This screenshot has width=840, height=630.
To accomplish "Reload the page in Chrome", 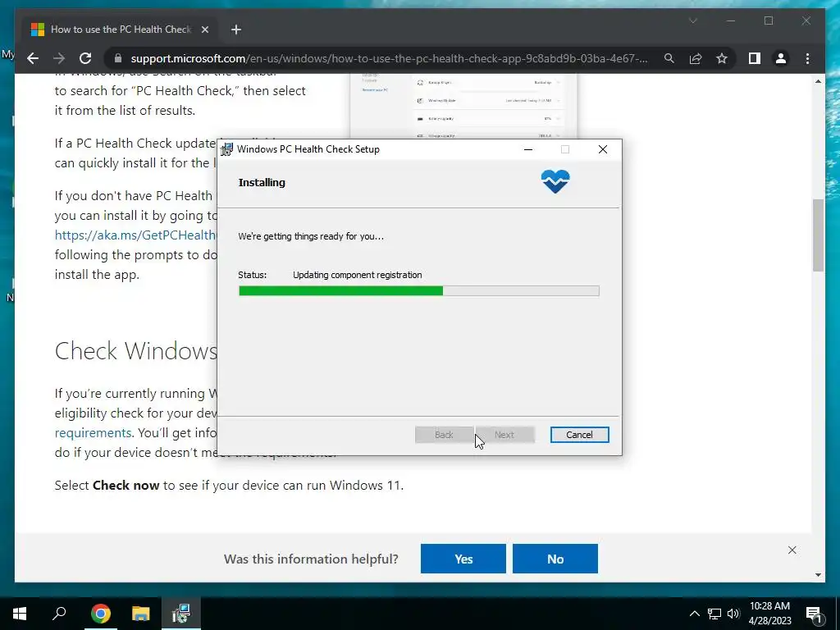I will [85, 58].
